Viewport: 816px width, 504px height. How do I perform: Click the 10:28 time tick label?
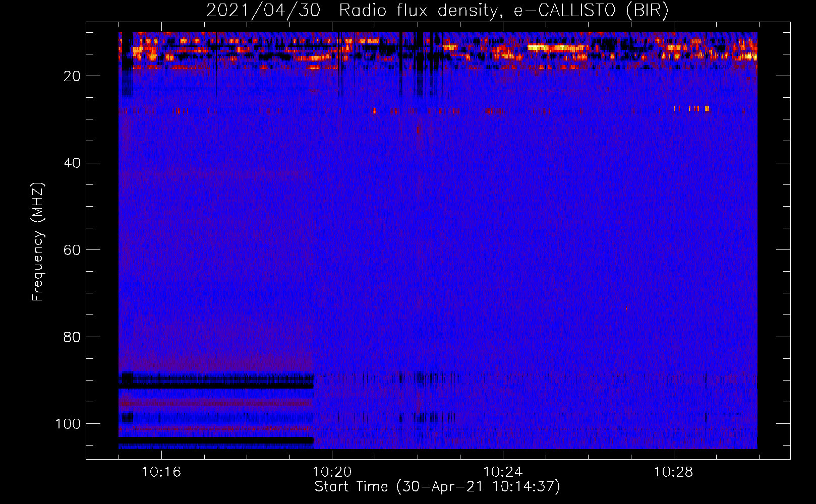click(x=674, y=472)
